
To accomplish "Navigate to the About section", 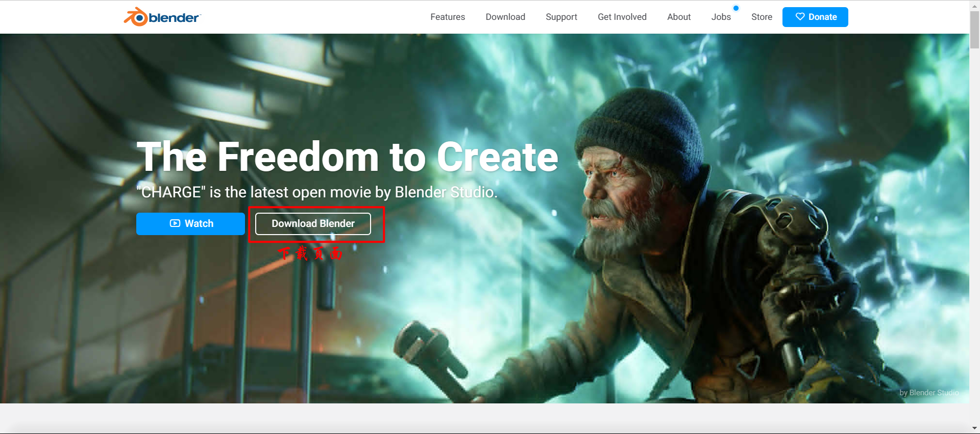I will [x=679, y=17].
